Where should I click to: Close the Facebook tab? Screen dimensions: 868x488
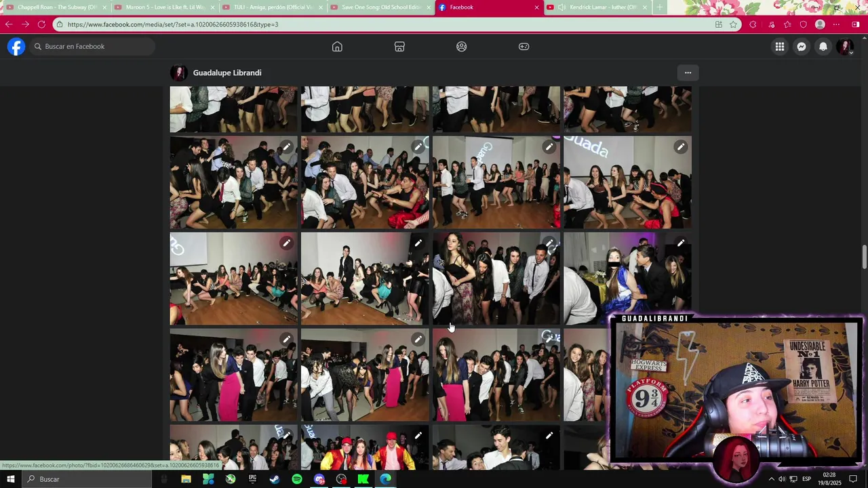click(x=536, y=7)
